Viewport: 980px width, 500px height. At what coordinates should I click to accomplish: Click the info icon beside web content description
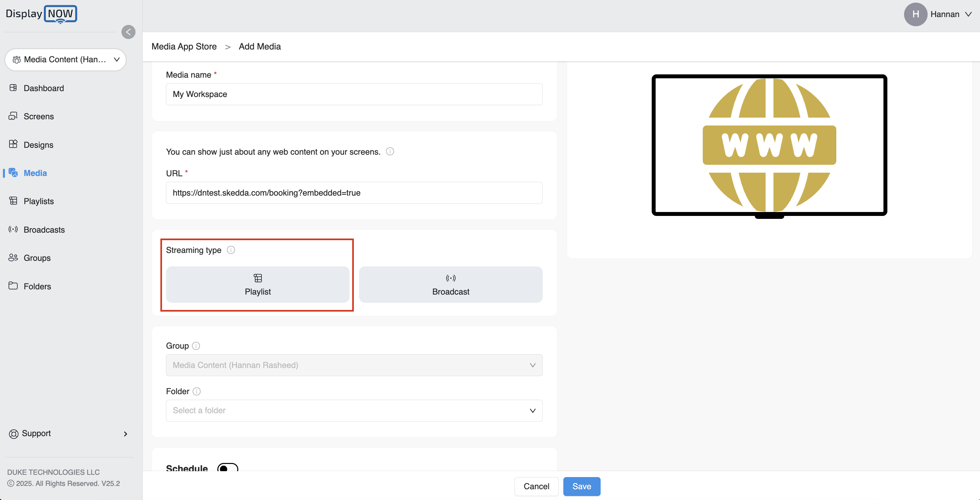pyautogui.click(x=390, y=152)
